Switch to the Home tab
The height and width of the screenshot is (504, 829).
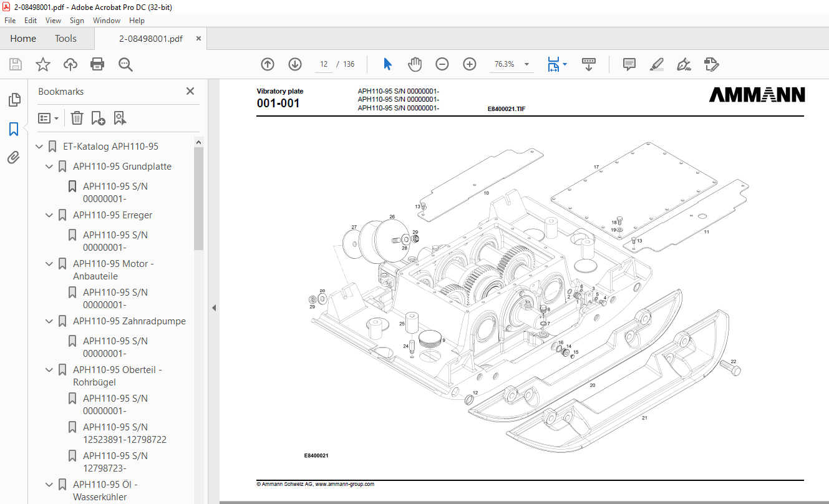pos(23,39)
